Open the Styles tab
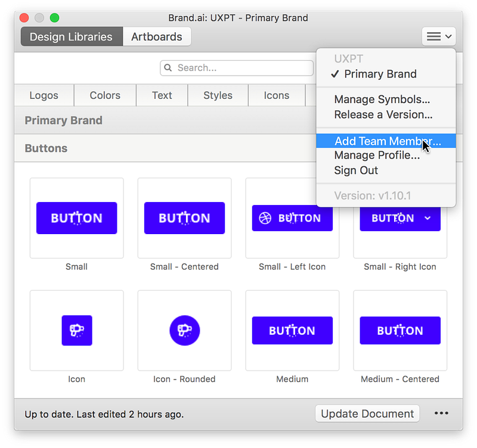Screen dimensions: 477x448 [218, 95]
